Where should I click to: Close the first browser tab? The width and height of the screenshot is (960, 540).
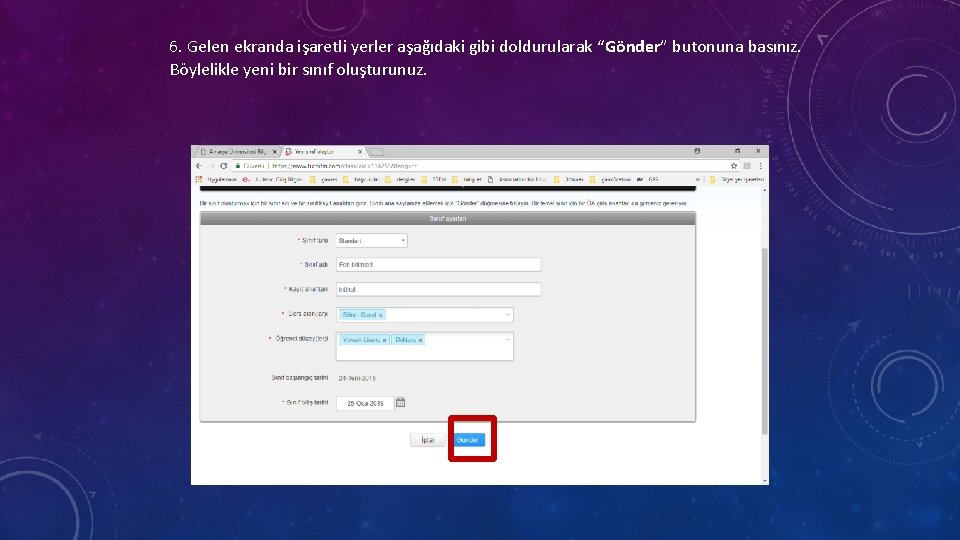point(274,151)
